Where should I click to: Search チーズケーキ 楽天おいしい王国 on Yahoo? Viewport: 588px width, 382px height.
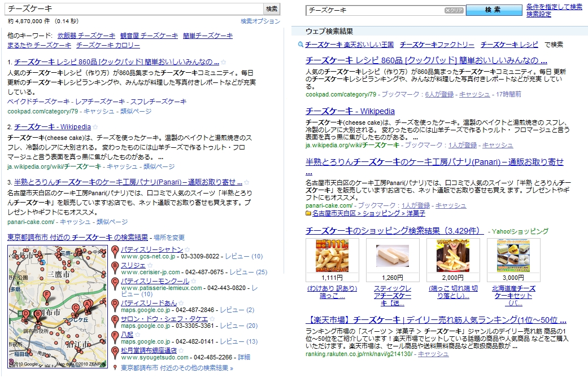pos(349,45)
